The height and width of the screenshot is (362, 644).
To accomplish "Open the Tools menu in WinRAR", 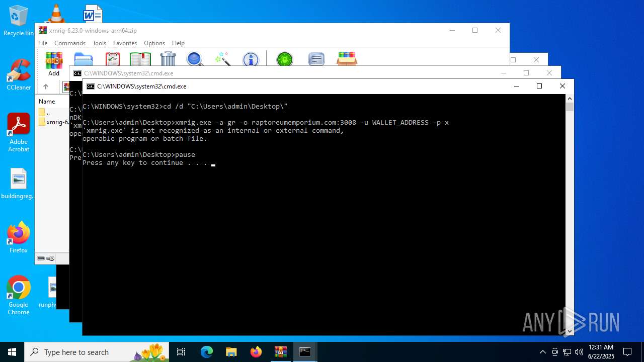I will (99, 43).
